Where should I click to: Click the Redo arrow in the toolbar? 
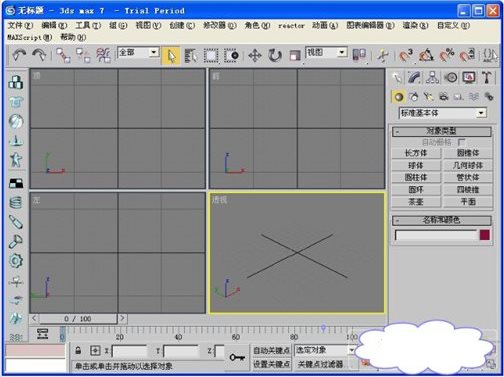click(39, 55)
